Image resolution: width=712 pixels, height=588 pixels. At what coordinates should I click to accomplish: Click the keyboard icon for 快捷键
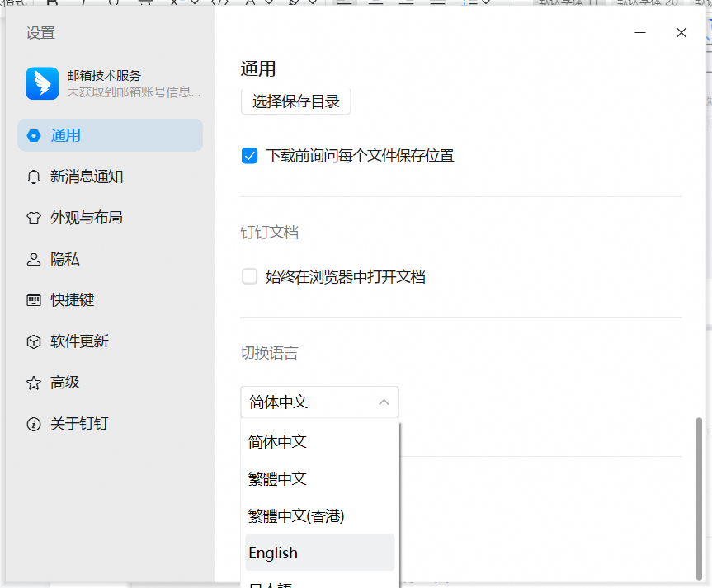pyautogui.click(x=34, y=300)
